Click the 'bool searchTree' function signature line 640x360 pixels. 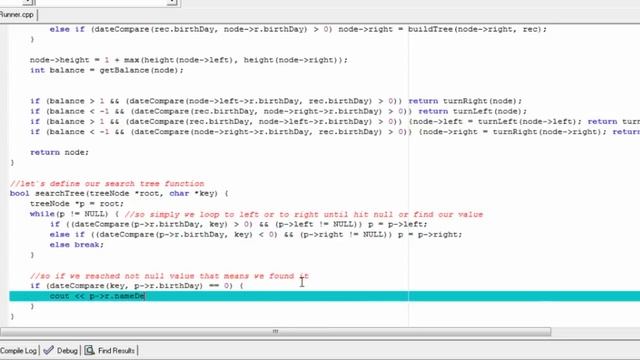coord(119,193)
